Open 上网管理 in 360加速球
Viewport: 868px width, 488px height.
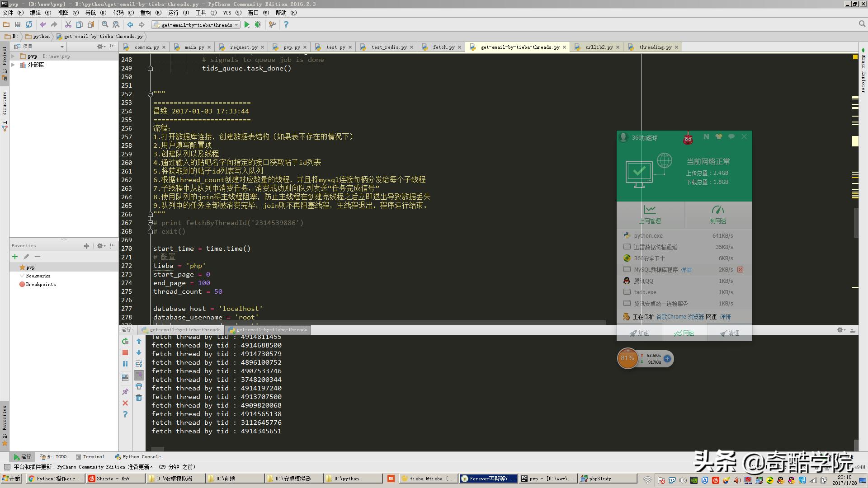point(650,215)
